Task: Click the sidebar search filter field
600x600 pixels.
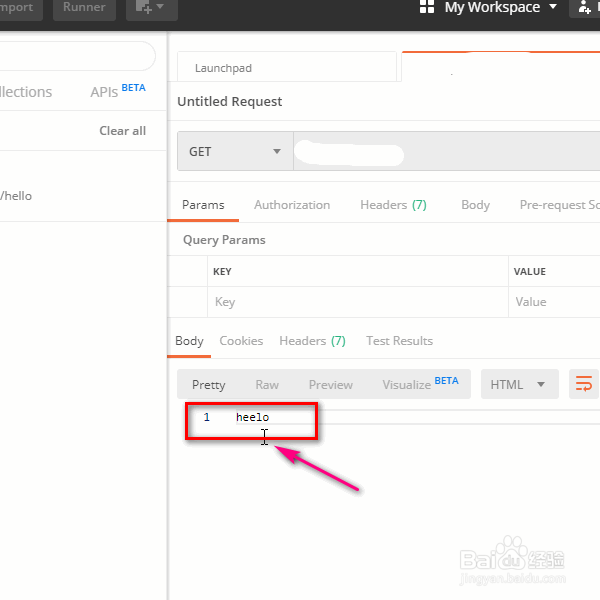Action: [x=77, y=56]
